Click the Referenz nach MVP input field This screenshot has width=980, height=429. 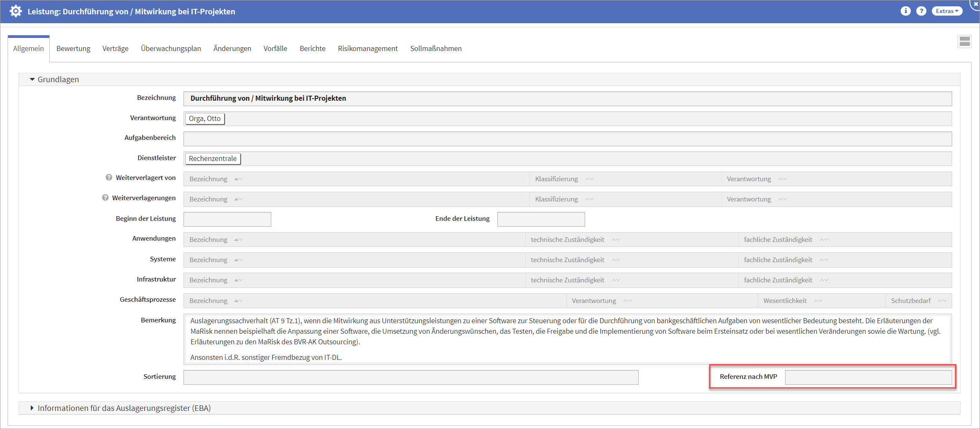pyautogui.click(x=868, y=377)
